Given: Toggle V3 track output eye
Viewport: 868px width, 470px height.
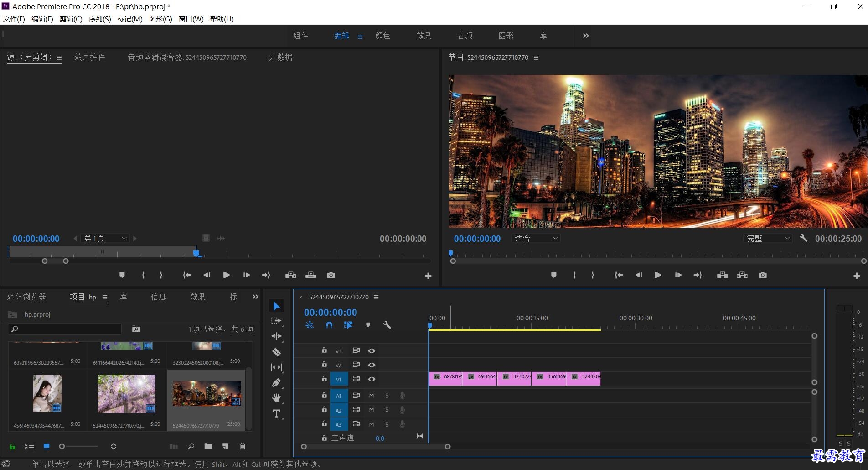Looking at the screenshot, I should [x=372, y=351].
